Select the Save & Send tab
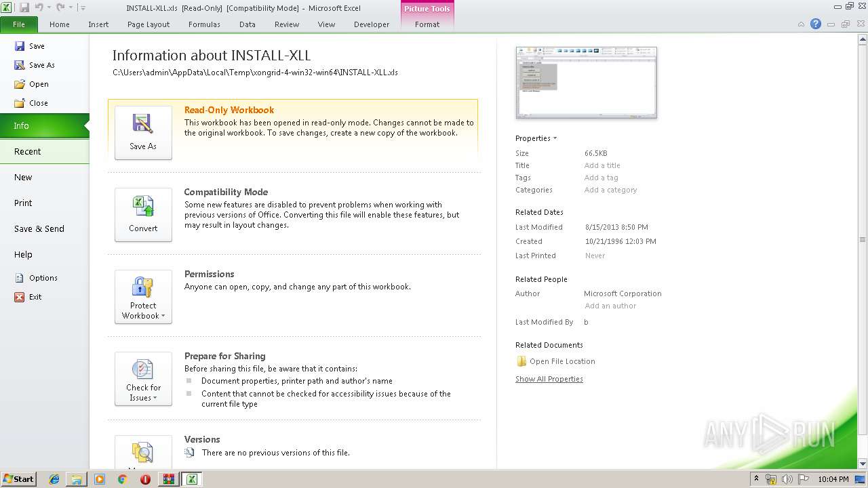Screen dimensions: 868x488 point(44,228)
